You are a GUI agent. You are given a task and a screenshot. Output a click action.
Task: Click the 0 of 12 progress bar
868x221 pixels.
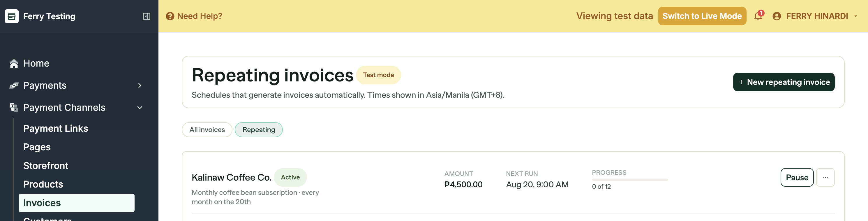[x=629, y=180]
